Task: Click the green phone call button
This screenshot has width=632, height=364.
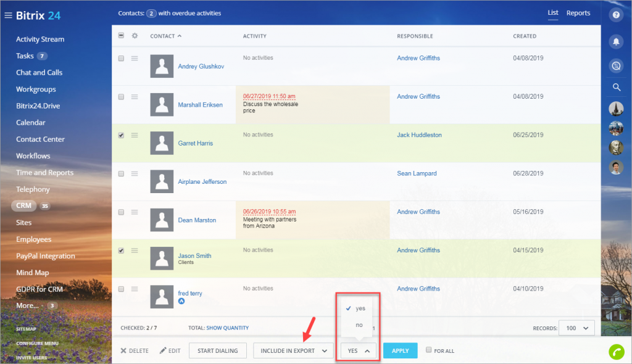Action: click(617, 352)
